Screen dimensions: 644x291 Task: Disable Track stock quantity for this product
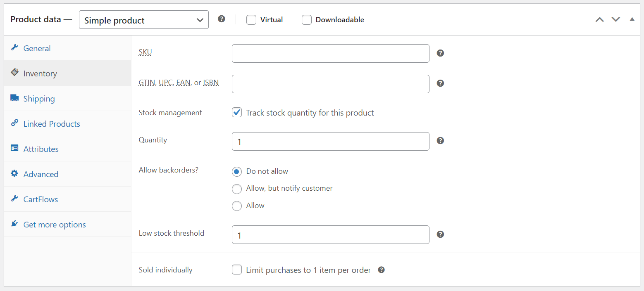pyautogui.click(x=237, y=112)
